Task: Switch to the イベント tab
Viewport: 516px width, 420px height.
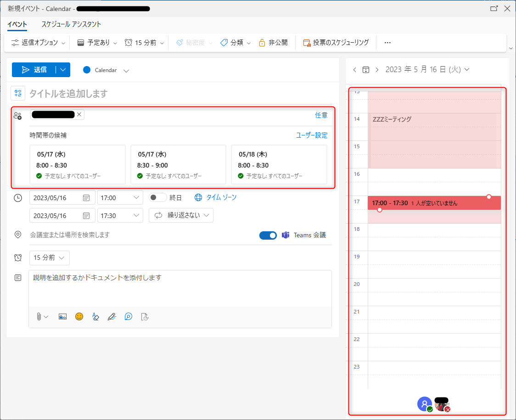Action: tap(17, 24)
